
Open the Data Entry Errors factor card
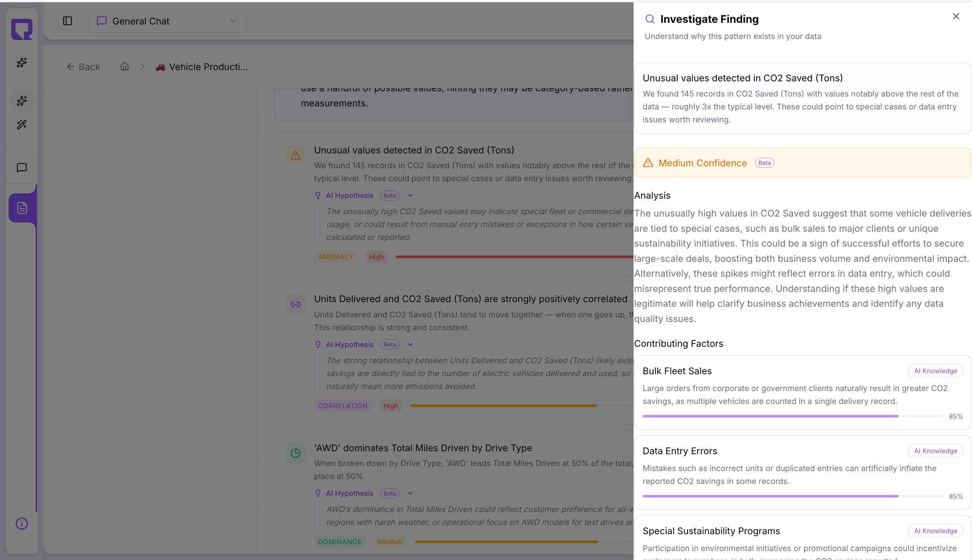coord(803,472)
